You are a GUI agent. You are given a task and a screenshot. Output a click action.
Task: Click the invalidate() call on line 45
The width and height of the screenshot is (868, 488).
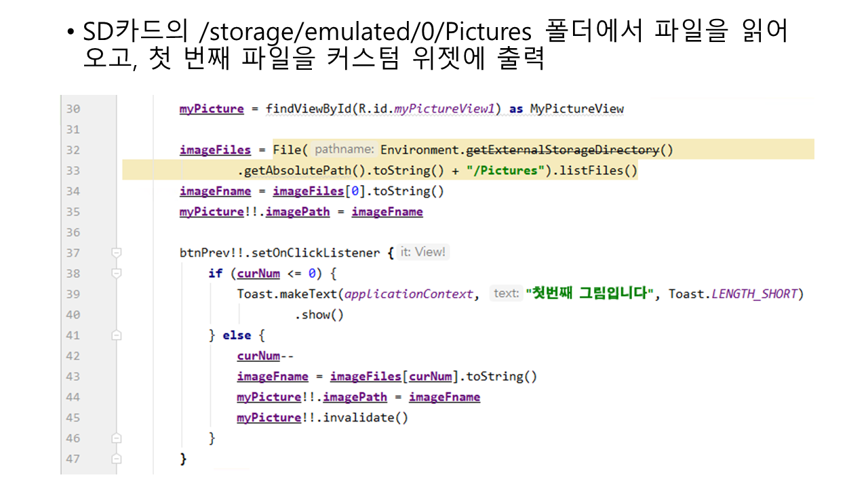pyautogui.click(x=365, y=418)
